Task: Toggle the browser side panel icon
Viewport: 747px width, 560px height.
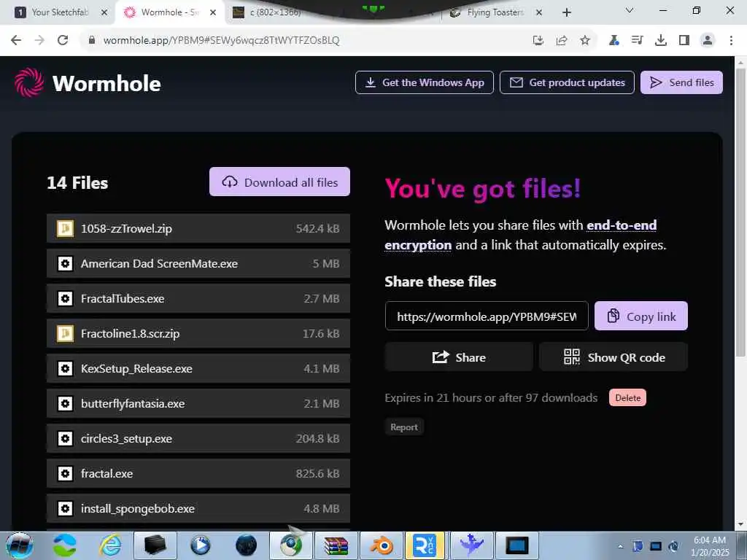Action: (x=684, y=41)
